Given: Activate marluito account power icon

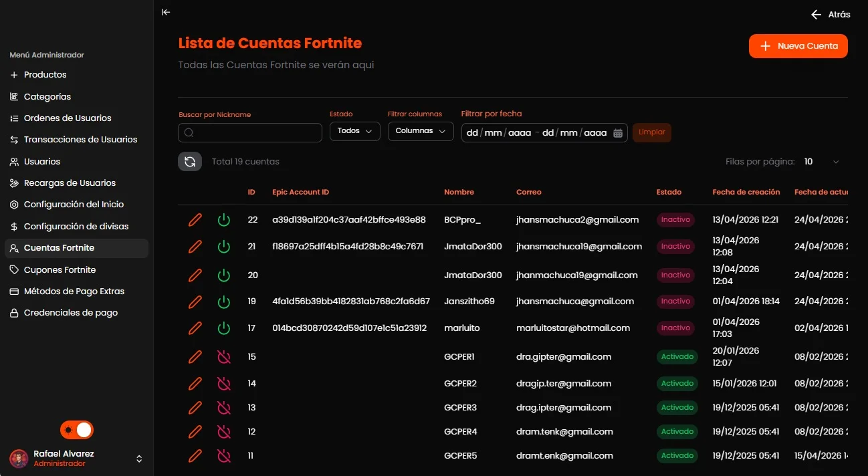Looking at the screenshot, I should 224,328.
